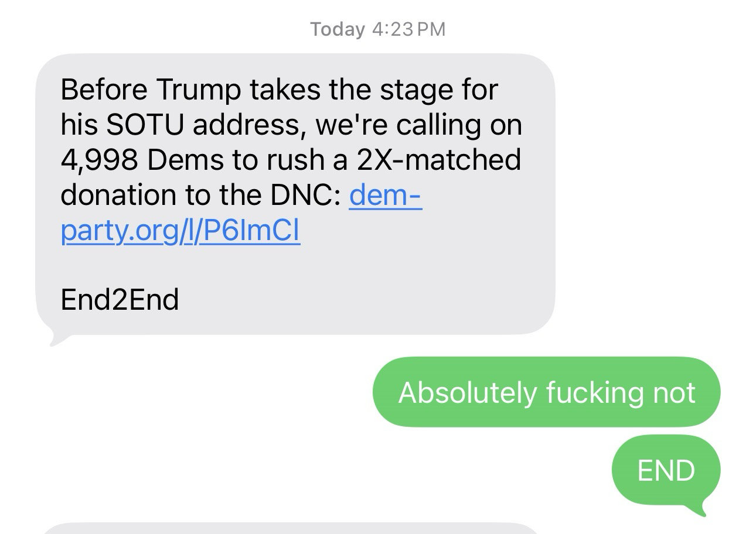Tap the word "Today" in the timestamp

coord(338,29)
